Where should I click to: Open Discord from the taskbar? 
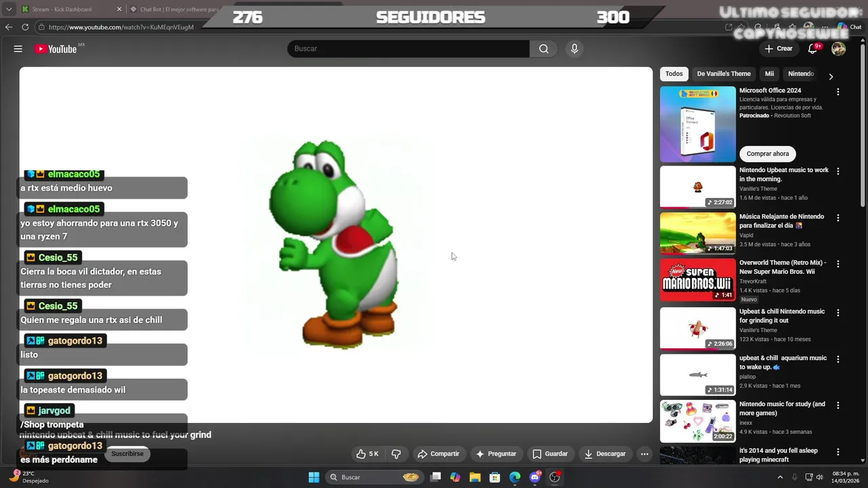[x=535, y=477]
